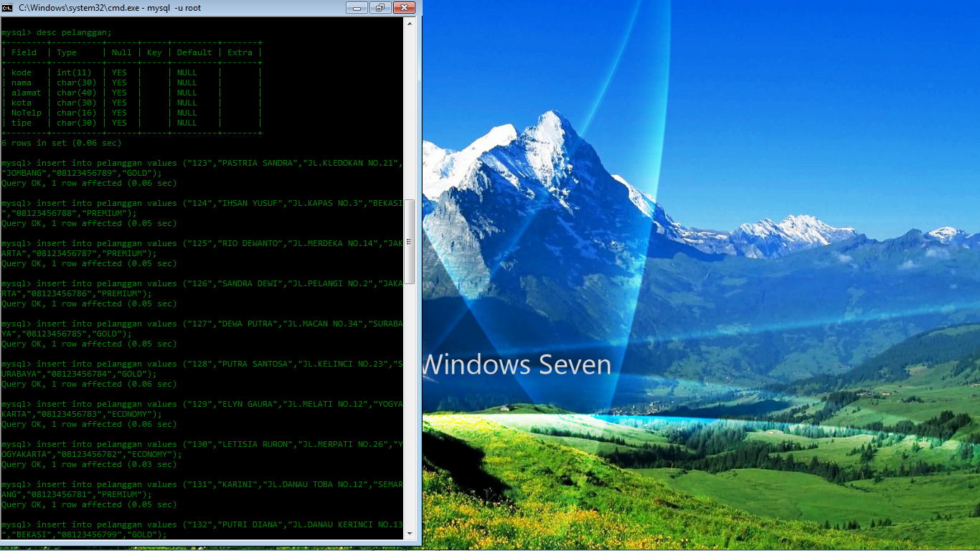980x551 pixels.
Task: Click the 'int(11)' type value
Action: pyautogui.click(x=75, y=72)
